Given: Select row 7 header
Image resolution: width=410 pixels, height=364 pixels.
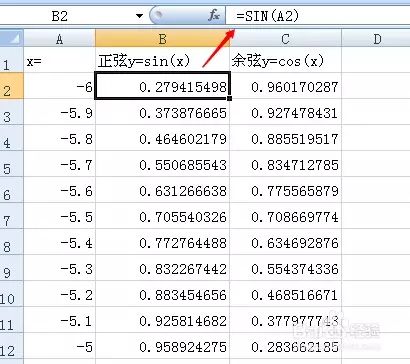Looking at the screenshot, I should [11, 216].
